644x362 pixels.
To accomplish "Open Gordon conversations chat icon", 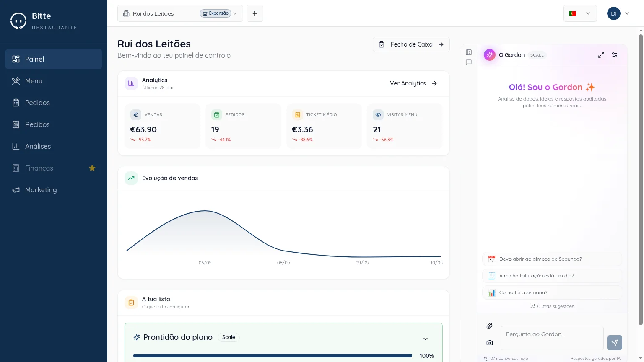I will 469,62.
